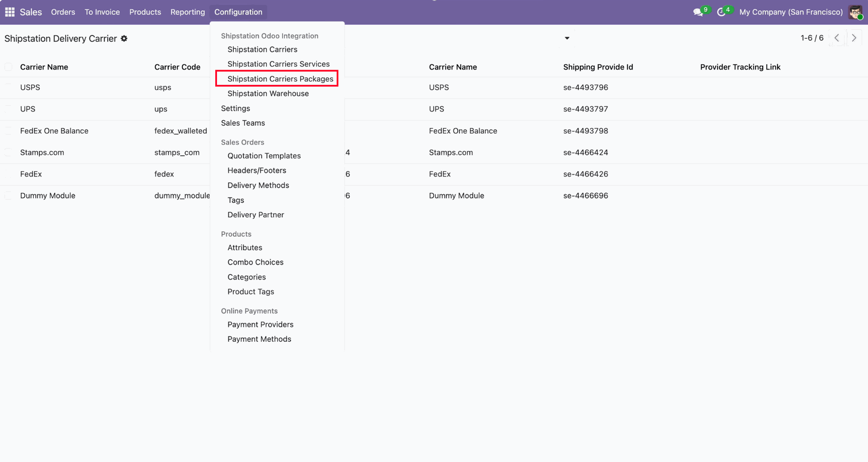The image size is (868, 462).
Task: Go to previous page of records
Action: [837, 38]
